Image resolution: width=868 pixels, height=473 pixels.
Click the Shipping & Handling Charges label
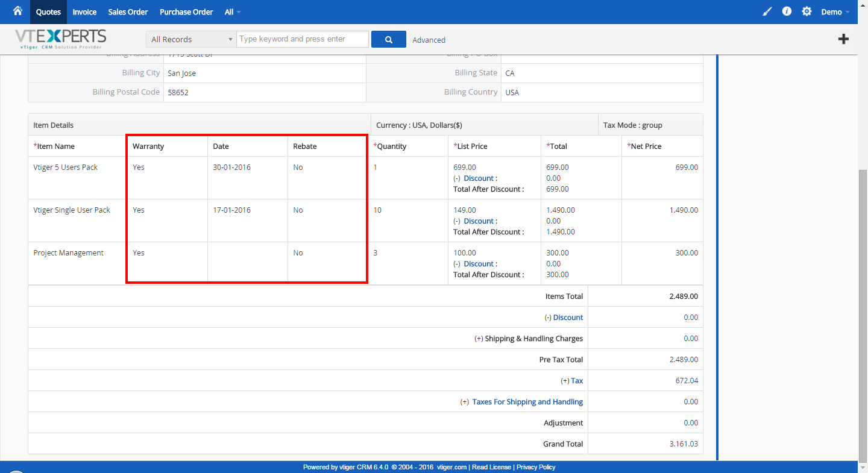pyautogui.click(x=533, y=339)
